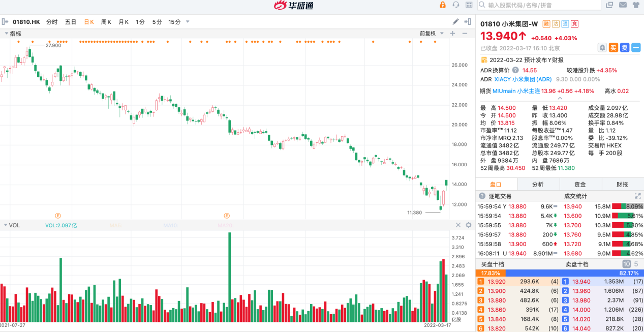Open the grid layout icon
The height and width of the screenshot is (332, 644).
point(469,5)
